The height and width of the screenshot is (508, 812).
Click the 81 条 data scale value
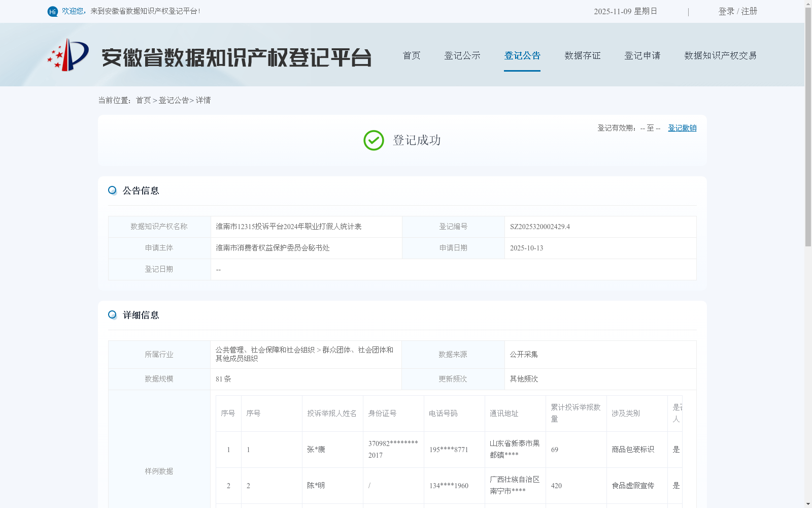coord(223,379)
